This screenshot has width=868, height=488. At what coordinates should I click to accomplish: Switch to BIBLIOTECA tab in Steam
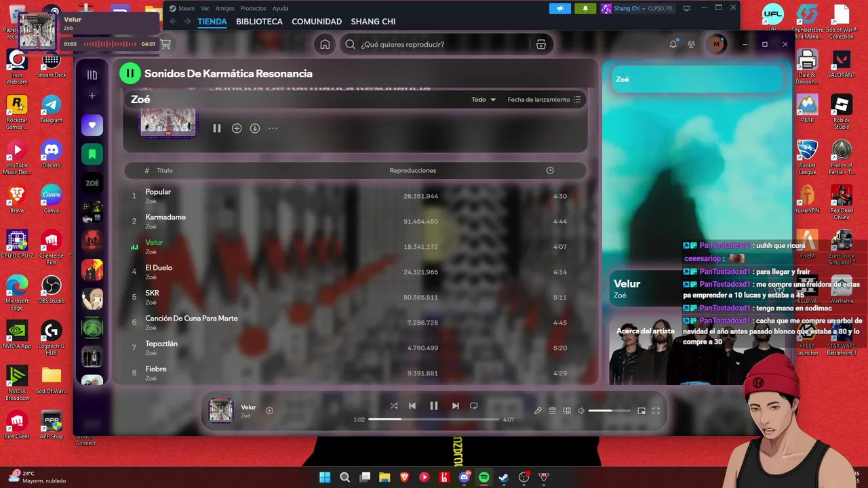259,22
